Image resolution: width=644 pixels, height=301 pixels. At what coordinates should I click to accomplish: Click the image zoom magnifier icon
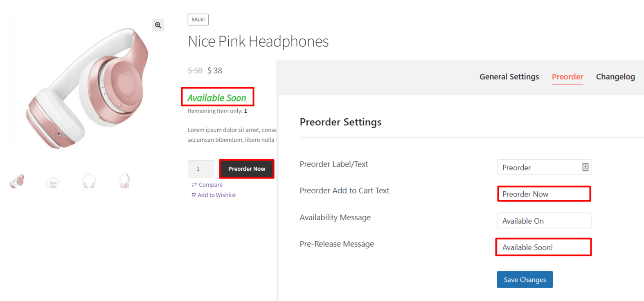coord(158,25)
